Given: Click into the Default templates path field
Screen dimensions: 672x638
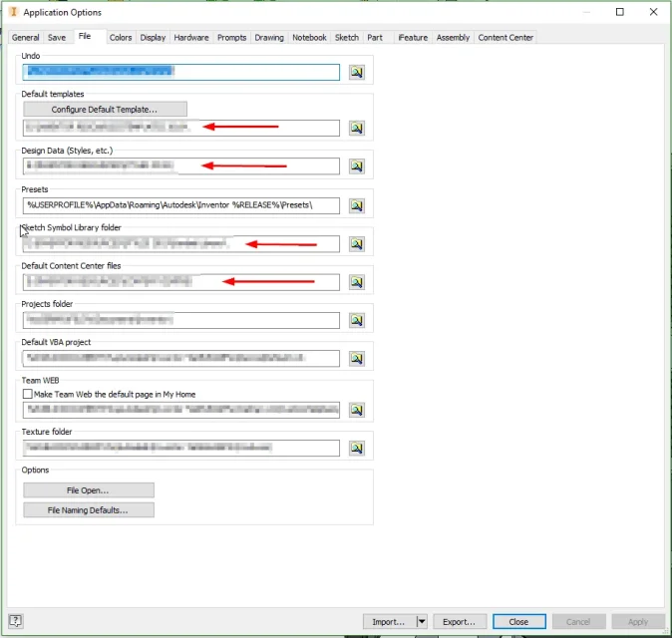Looking at the screenshot, I should click(180, 128).
